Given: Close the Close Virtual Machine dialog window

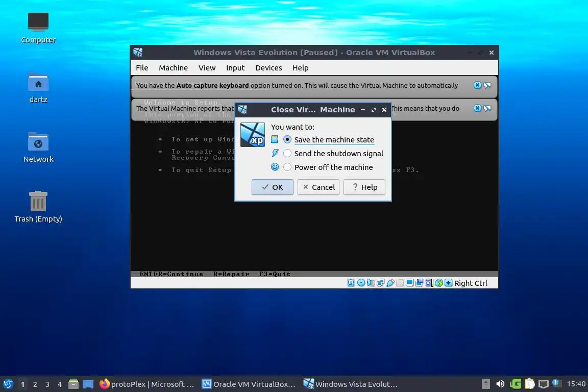Looking at the screenshot, I should [384, 110].
